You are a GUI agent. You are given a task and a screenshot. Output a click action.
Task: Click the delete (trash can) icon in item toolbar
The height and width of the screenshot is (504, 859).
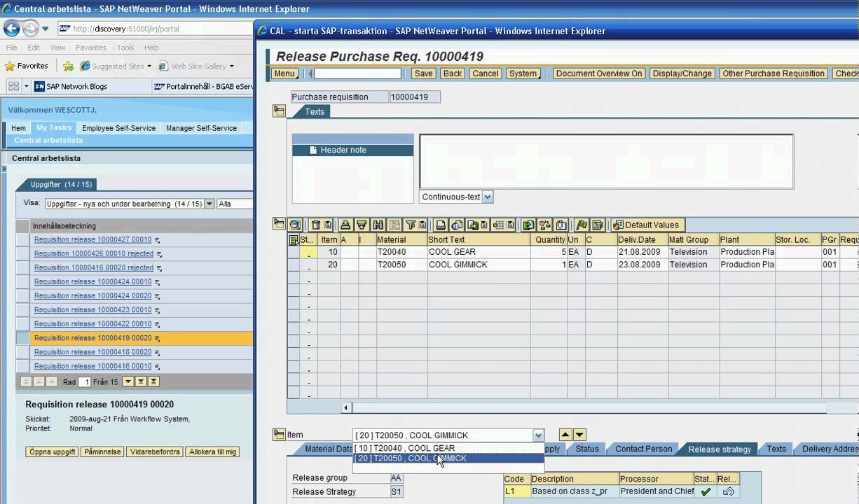[315, 225]
